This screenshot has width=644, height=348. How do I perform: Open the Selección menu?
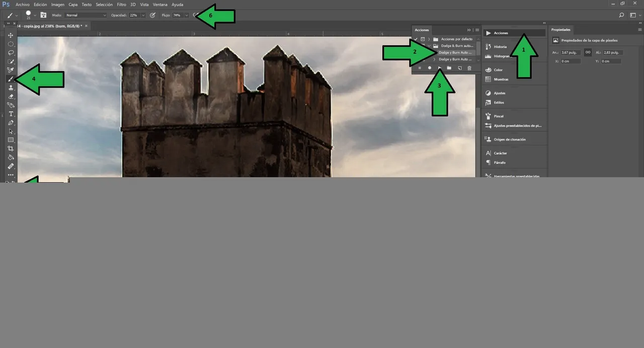point(104,5)
